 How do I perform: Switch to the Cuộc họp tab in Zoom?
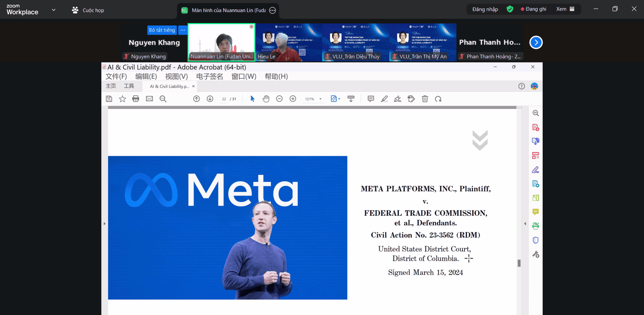(88, 10)
